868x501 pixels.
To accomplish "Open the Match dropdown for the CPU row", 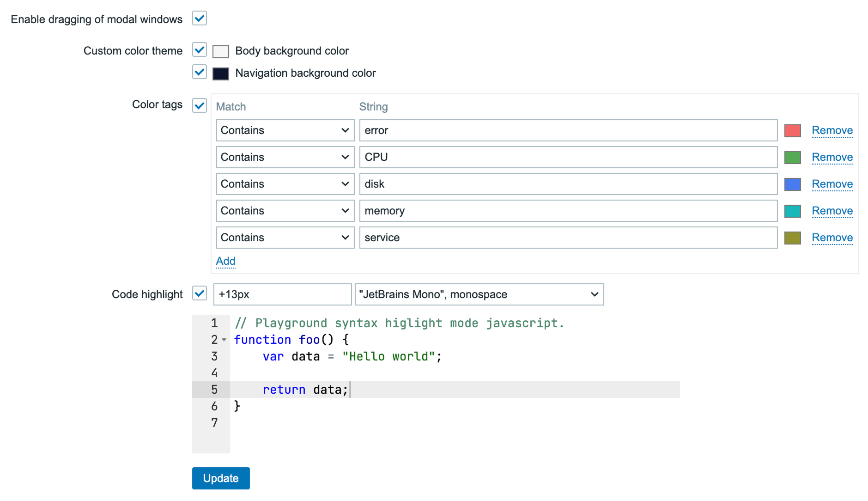I will [x=285, y=157].
